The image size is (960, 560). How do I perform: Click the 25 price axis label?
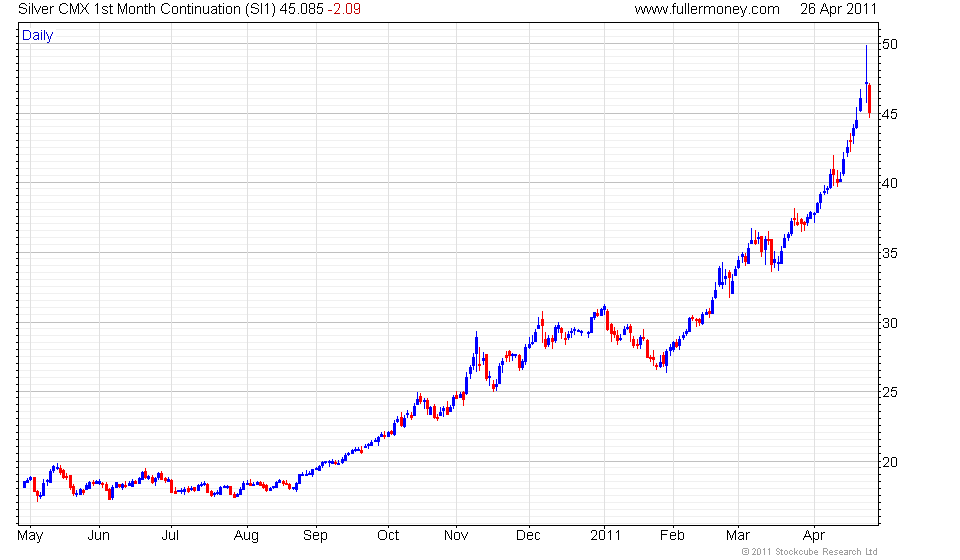(890, 392)
